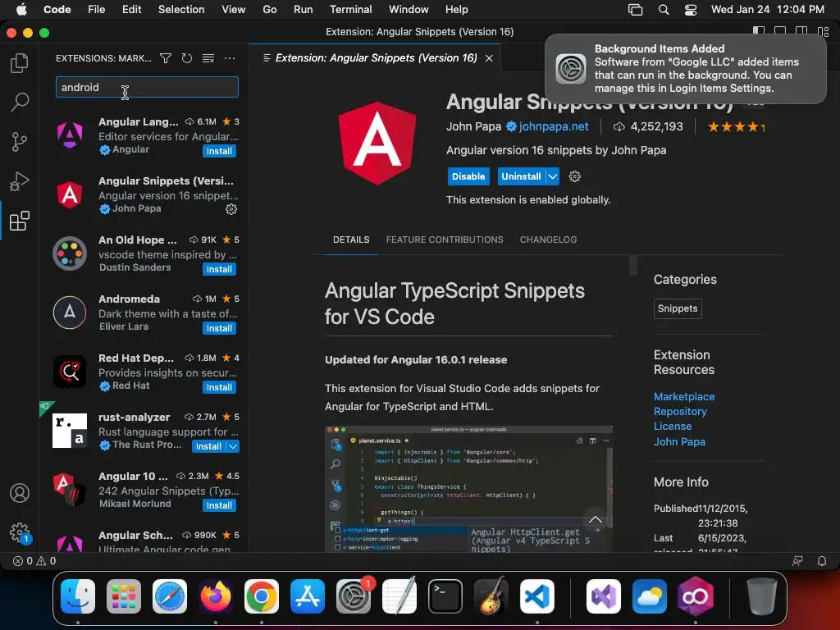Click the manage gear for Angular Snippets in list

[231, 209]
